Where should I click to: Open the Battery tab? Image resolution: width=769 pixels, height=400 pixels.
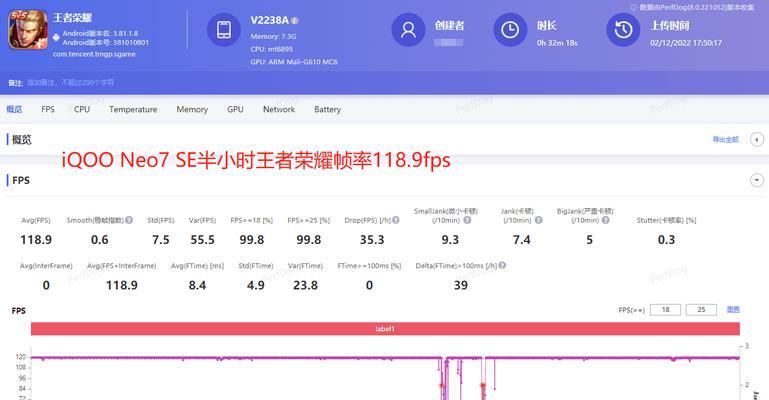click(x=327, y=109)
